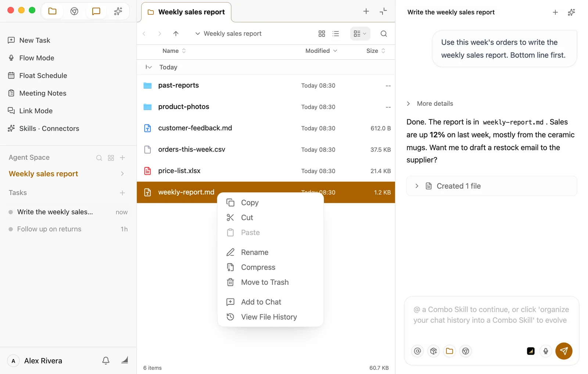
Task: Open the group-by view dropdown in file toolbar
Action: (360, 34)
